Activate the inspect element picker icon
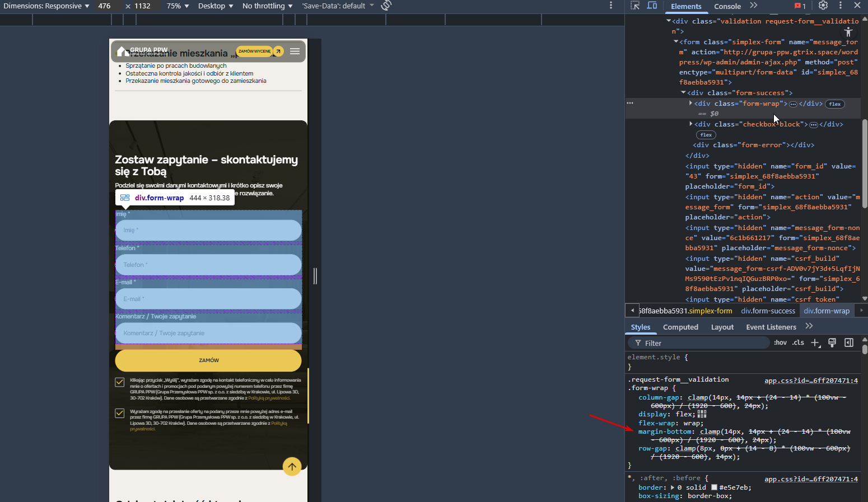The width and height of the screenshot is (868, 502). [x=635, y=6]
